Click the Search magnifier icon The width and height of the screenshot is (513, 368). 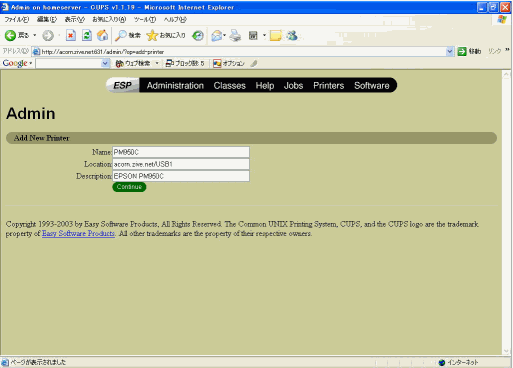click(120, 35)
